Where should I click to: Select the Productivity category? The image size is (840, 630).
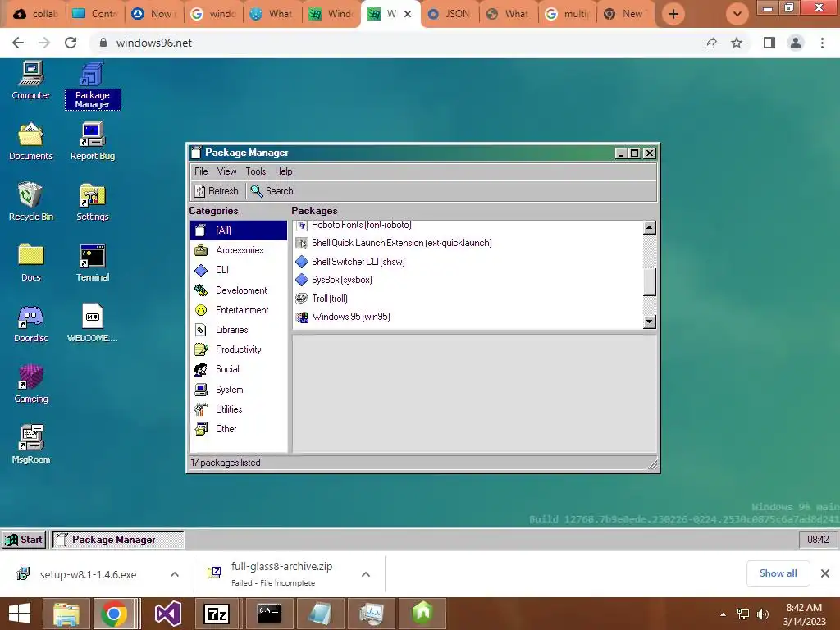(x=239, y=349)
